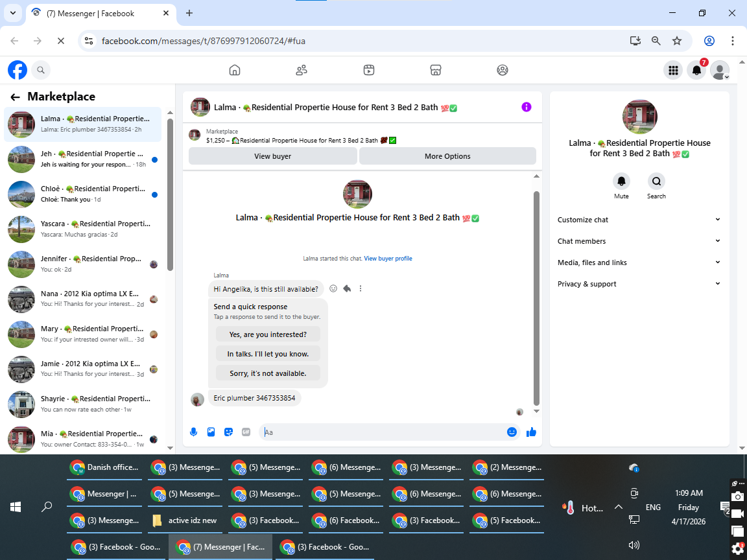Send quick reply 'In talks. I'll let you know.'

click(x=268, y=354)
